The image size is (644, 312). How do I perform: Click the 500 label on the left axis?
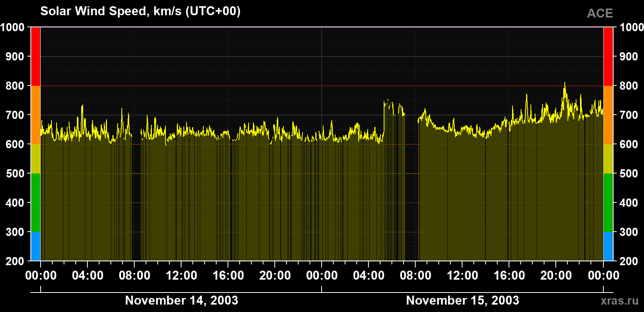click(15, 174)
